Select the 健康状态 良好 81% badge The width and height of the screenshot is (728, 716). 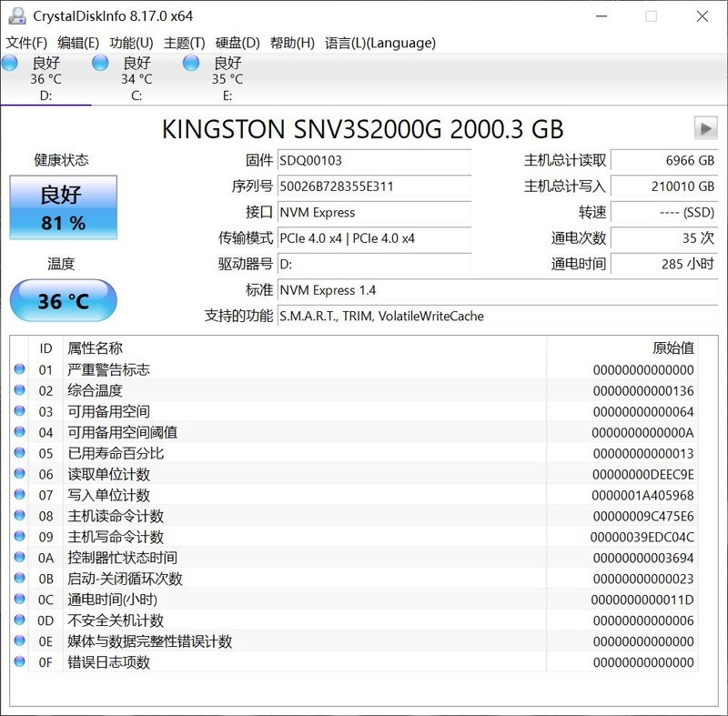pyautogui.click(x=63, y=207)
